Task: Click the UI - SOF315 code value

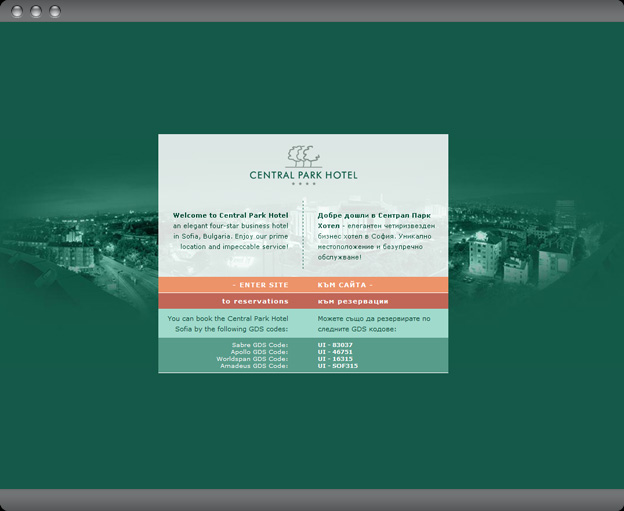Action: point(337,366)
